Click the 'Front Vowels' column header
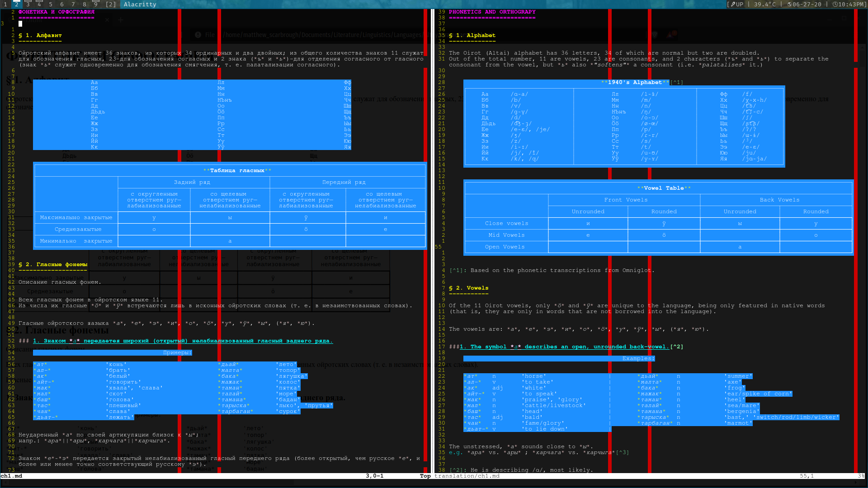The image size is (868, 488). (626, 200)
